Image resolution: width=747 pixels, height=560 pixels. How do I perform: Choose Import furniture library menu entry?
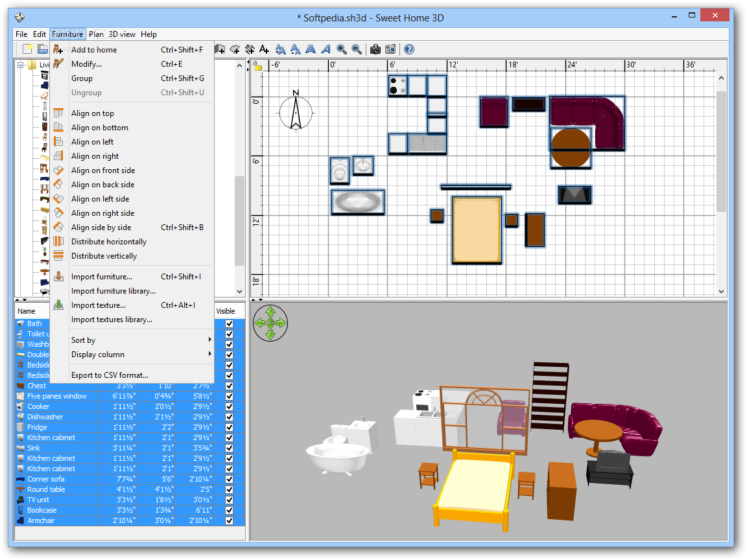click(x=132, y=291)
